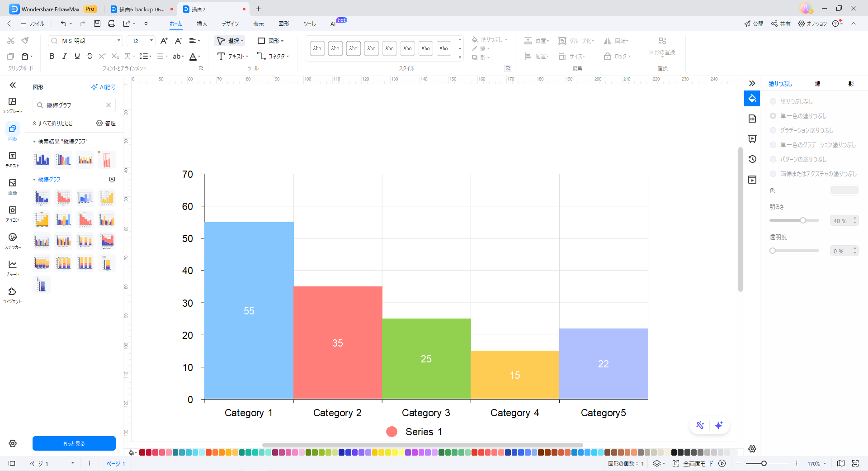
Task: Open the Template panel in left sidebar
Action: click(x=12, y=105)
